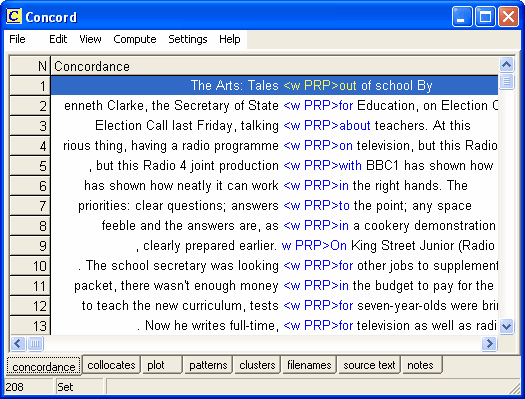Select row number 2 header

pos(30,106)
